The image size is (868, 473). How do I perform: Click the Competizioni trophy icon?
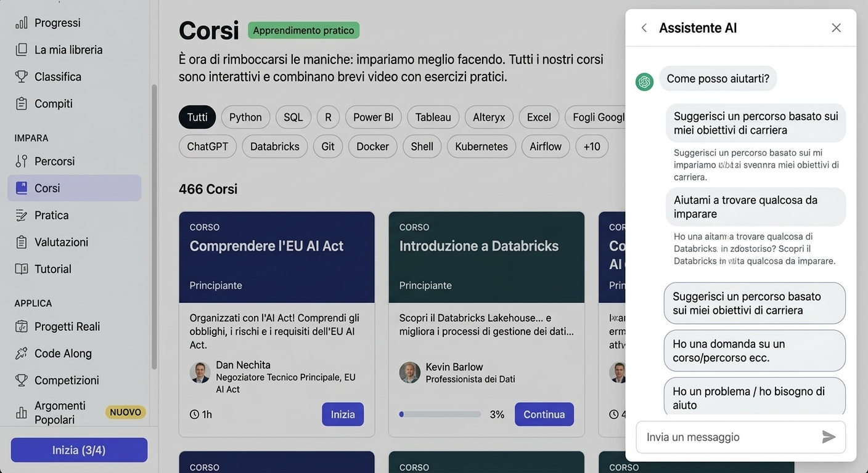point(22,381)
